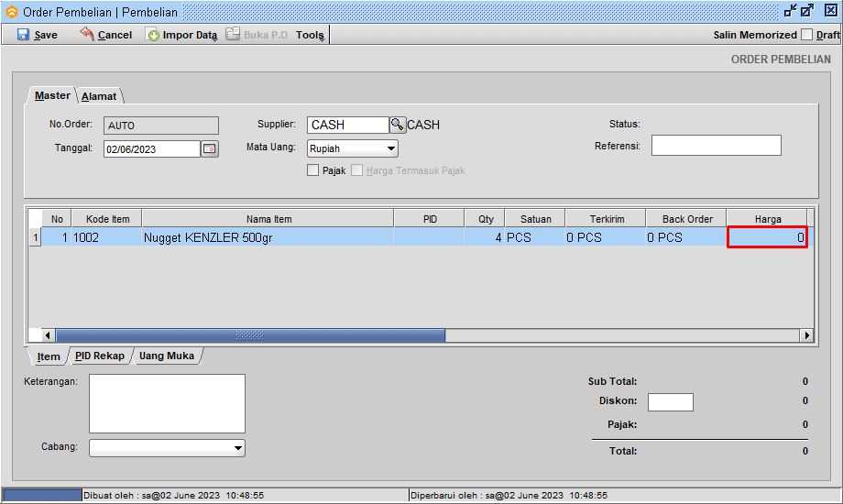This screenshot has width=843, height=504.
Task: Click the Cancel button label
Action: pos(115,35)
